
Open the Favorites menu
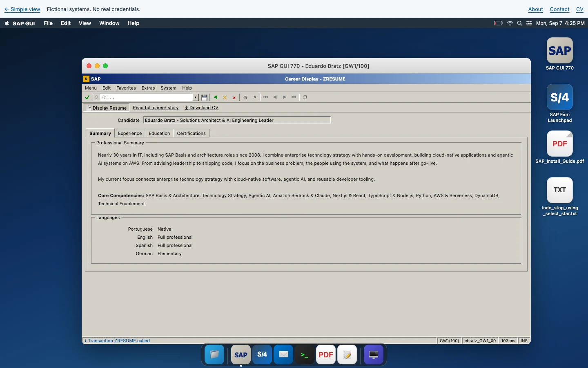coord(126,88)
